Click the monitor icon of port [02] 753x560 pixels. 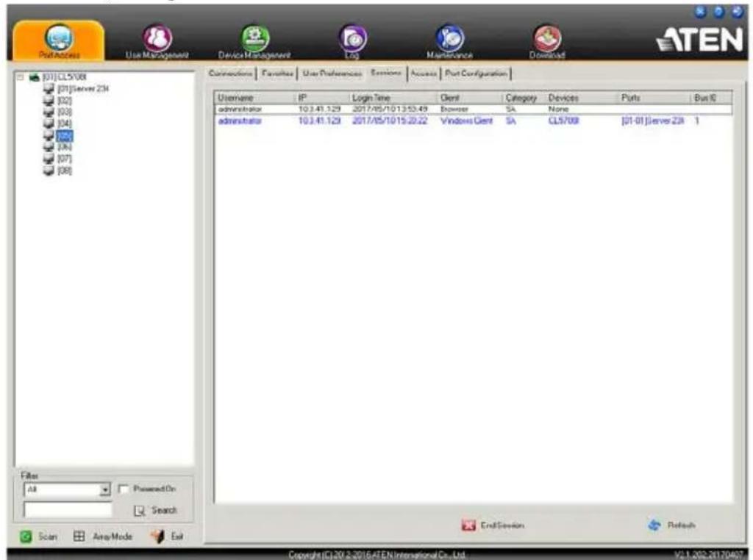pyautogui.click(x=49, y=100)
